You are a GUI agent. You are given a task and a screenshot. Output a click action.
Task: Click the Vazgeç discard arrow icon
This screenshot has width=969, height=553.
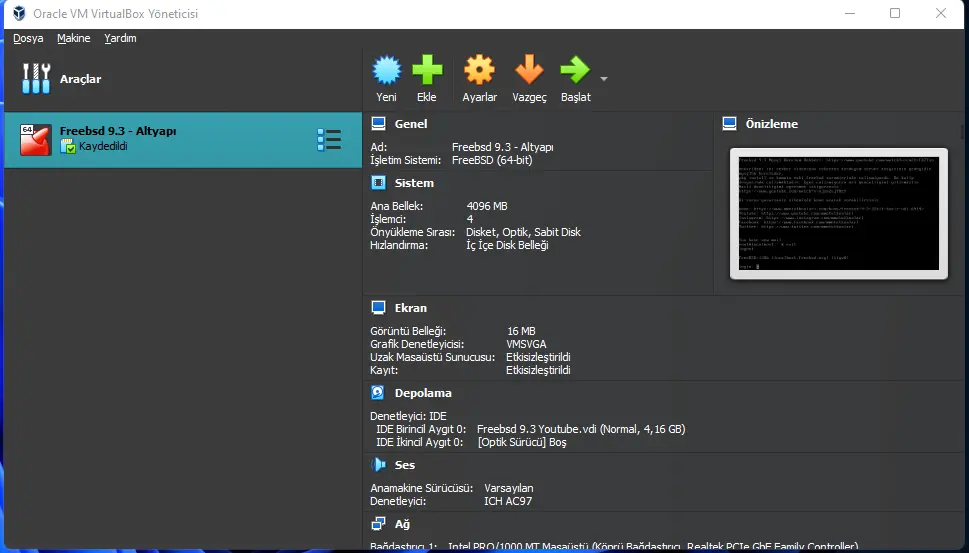529,69
